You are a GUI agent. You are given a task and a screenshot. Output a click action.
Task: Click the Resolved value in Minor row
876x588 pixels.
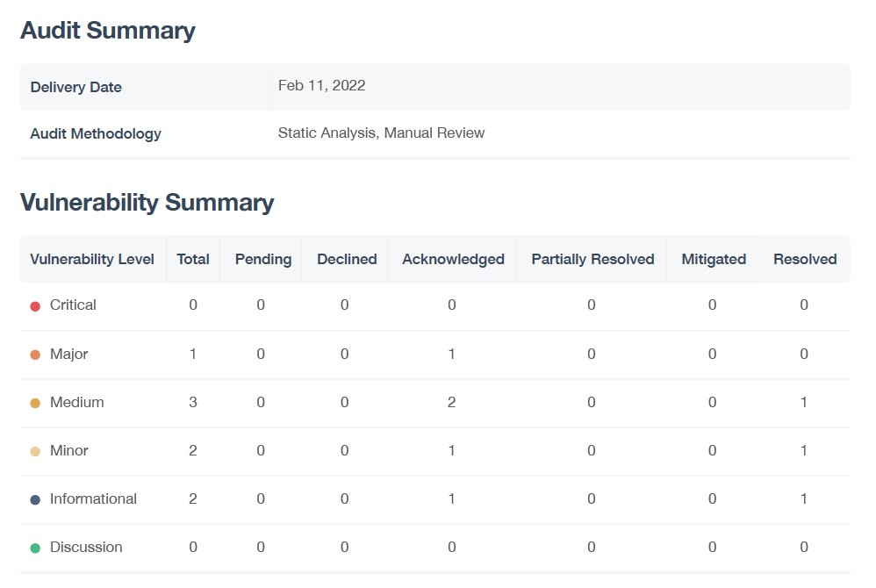[x=804, y=450]
